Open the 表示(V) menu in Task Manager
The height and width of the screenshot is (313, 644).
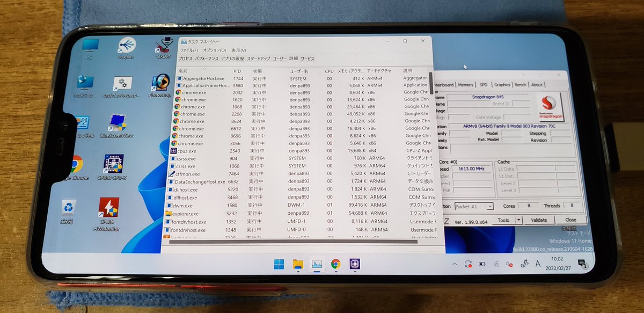[239, 50]
